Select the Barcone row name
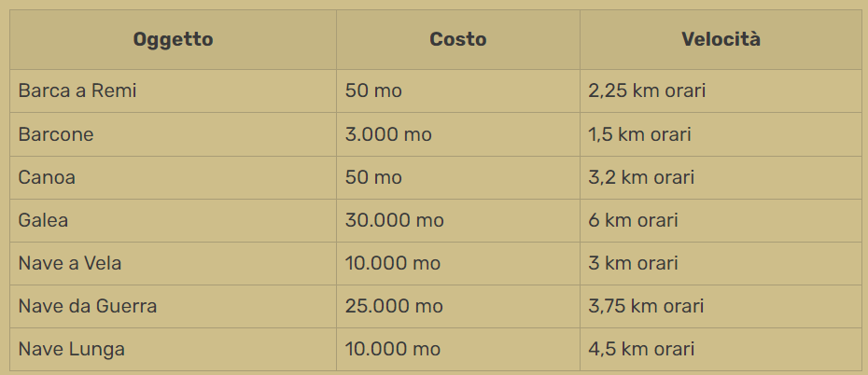Screen dimensions: 868x375 56,134
